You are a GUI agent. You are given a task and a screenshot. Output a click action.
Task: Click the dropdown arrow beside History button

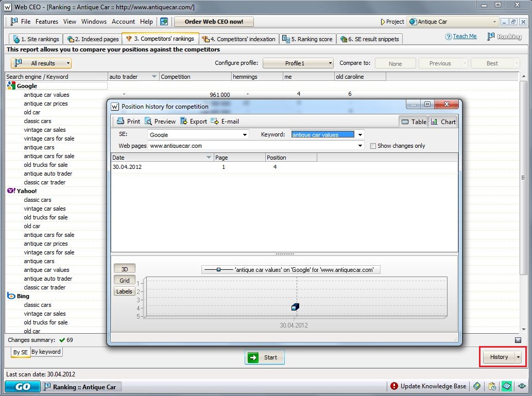518,357
